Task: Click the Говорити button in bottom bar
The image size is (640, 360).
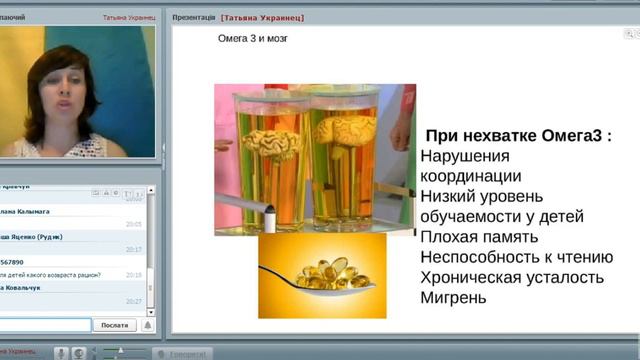Action: pos(182,353)
